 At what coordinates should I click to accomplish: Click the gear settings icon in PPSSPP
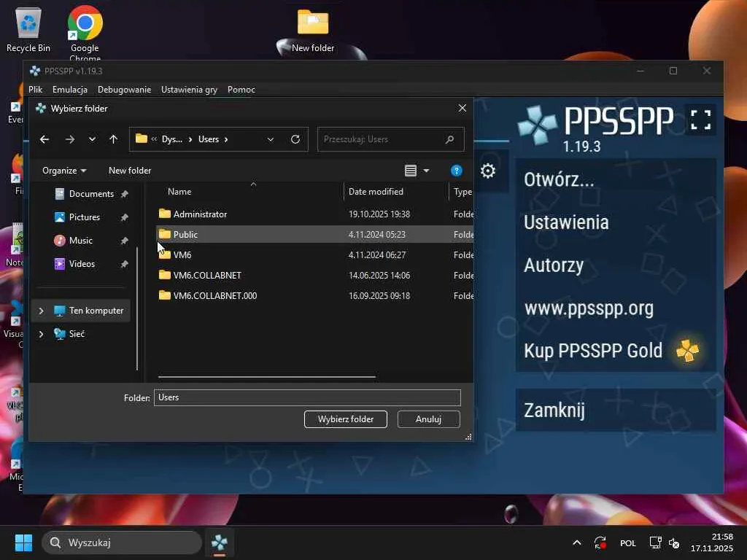(488, 171)
